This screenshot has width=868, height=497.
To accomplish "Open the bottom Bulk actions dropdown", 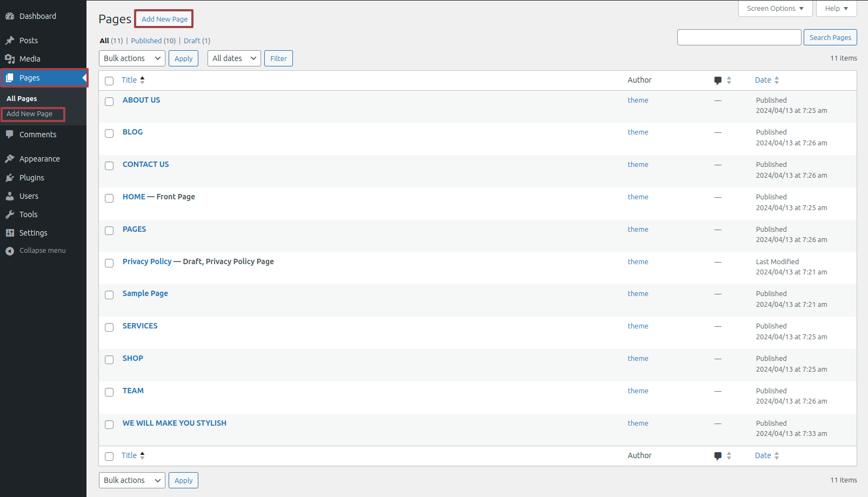I will point(132,480).
